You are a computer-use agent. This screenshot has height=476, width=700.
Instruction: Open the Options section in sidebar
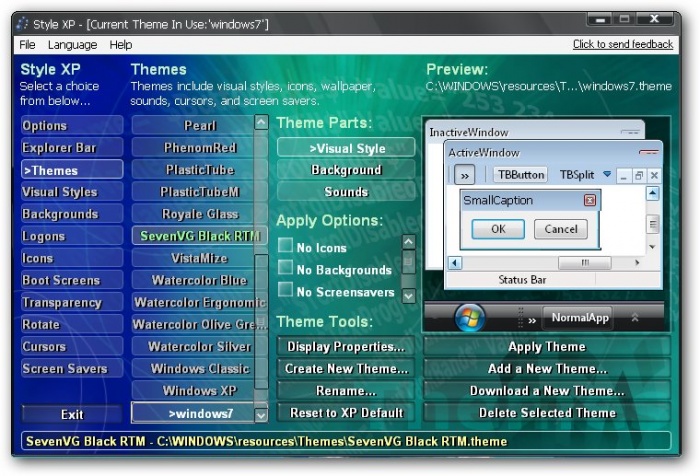pyautogui.click(x=72, y=125)
